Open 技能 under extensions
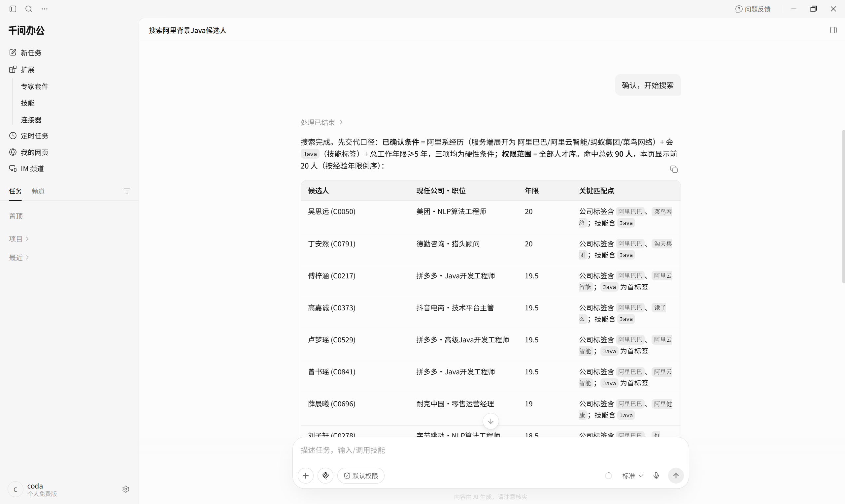The image size is (845, 504). click(x=27, y=103)
